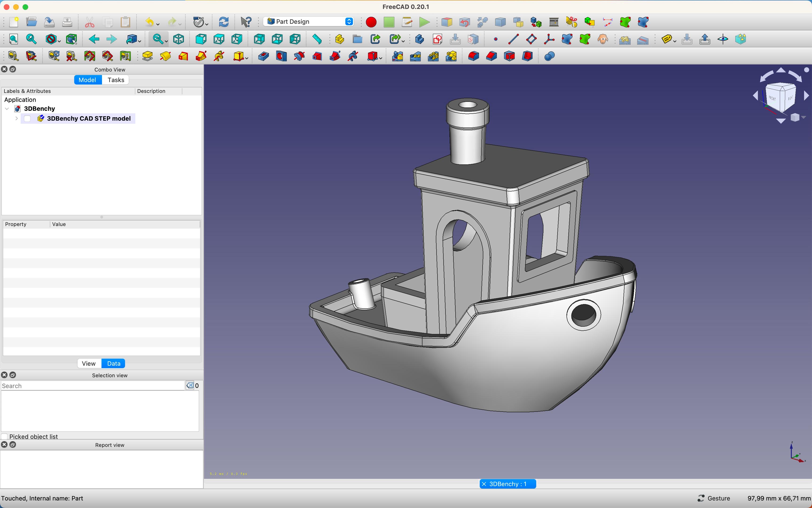This screenshot has height=508, width=812.
Task: Switch to the View property tab
Action: click(89, 364)
